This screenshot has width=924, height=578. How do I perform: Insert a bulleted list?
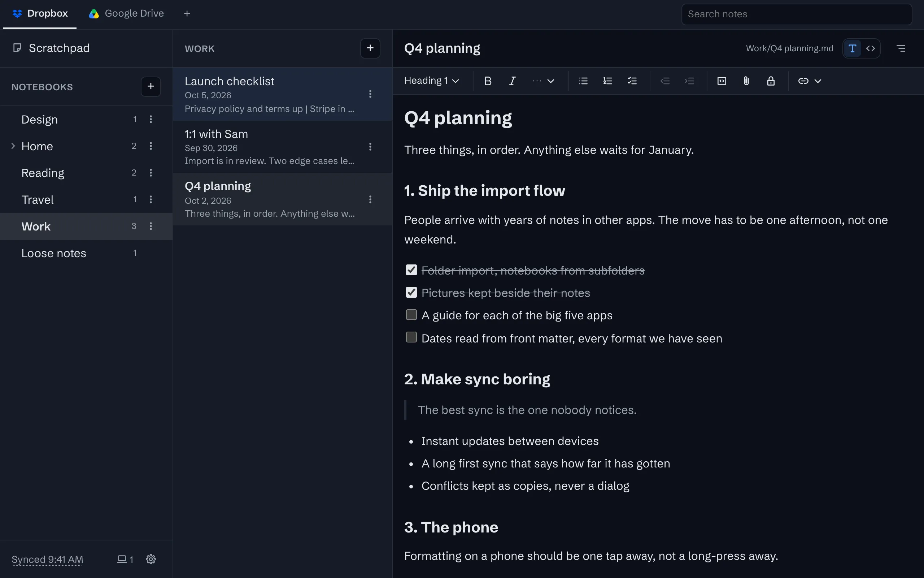[583, 81]
